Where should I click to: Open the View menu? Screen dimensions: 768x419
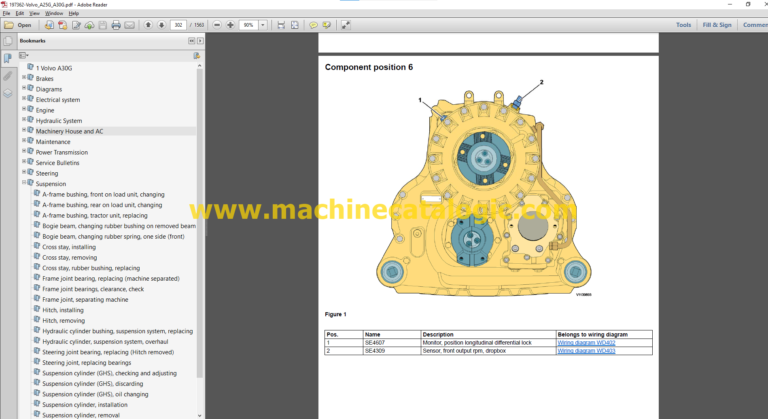coord(34,13)
